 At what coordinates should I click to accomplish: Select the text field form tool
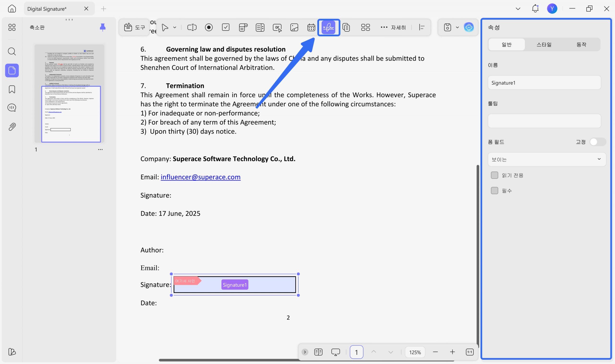192,27
